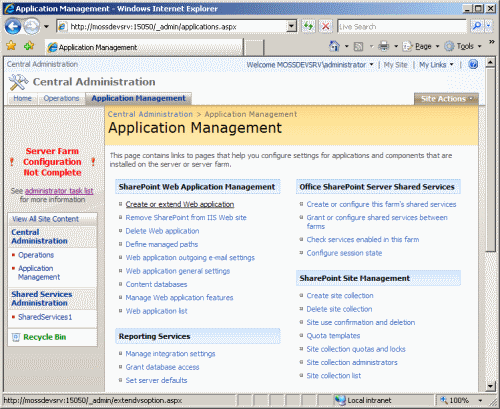
Task: Open Grant database access link
Action: click(162, 367)
